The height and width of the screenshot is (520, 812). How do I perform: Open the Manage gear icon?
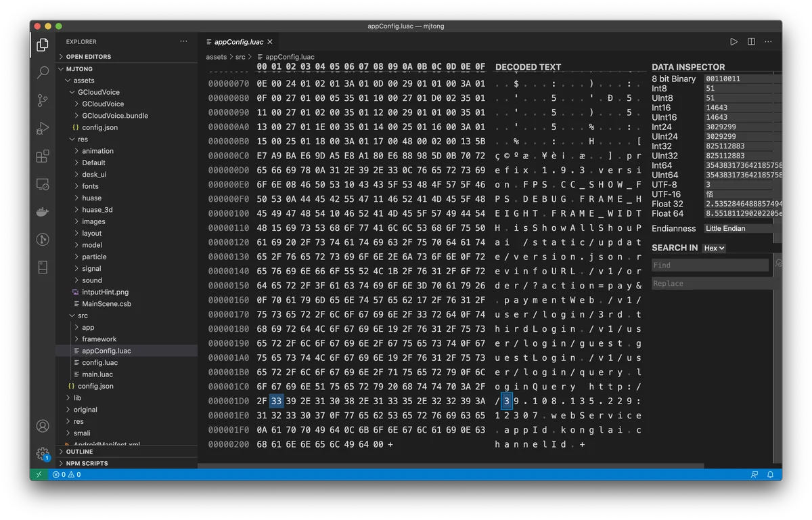pyautogui.click(x=43, y=454)
